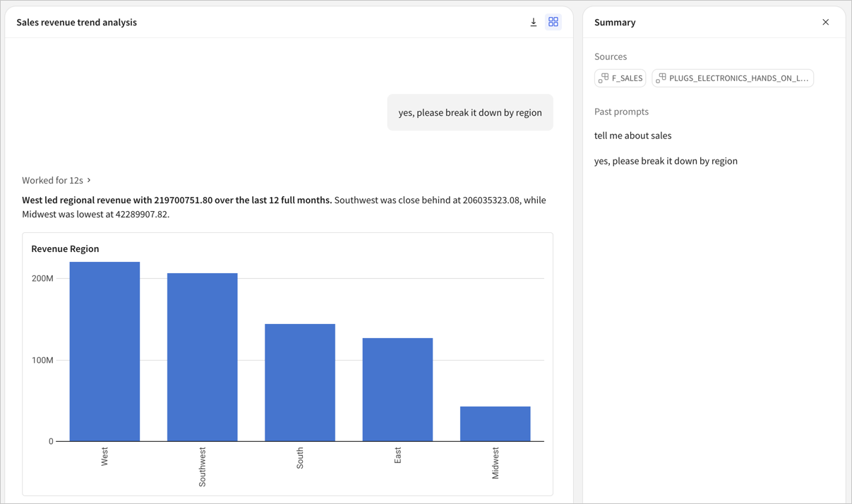Click the download icon in the header
The height and width of the screenshot is (504, 852).
pos(534,23)
